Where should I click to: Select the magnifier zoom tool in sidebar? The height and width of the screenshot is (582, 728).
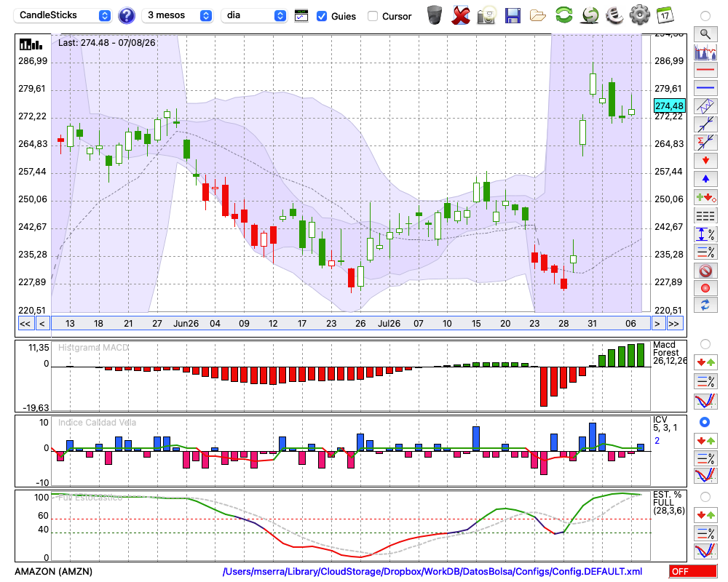pos(705,34)
